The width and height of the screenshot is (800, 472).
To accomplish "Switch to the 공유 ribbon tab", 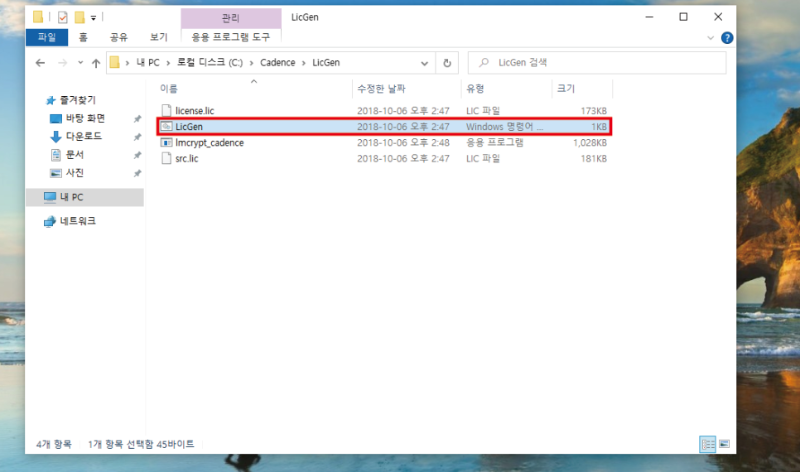I will click(x=119, y=37).
